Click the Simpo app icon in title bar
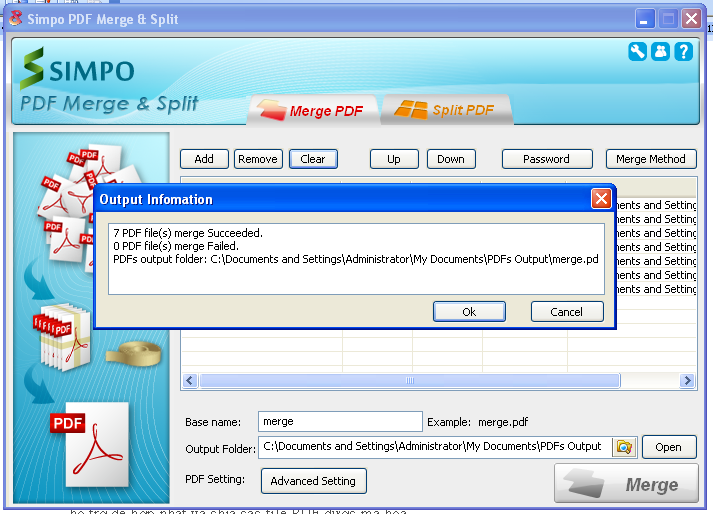 pos(15,19)
